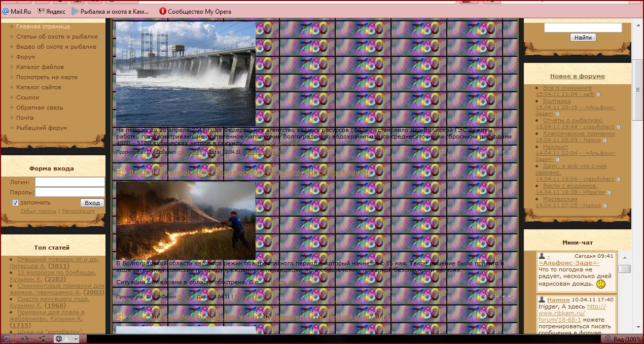Open 'Посмотреть на карте' menu item

pos(47,77)
